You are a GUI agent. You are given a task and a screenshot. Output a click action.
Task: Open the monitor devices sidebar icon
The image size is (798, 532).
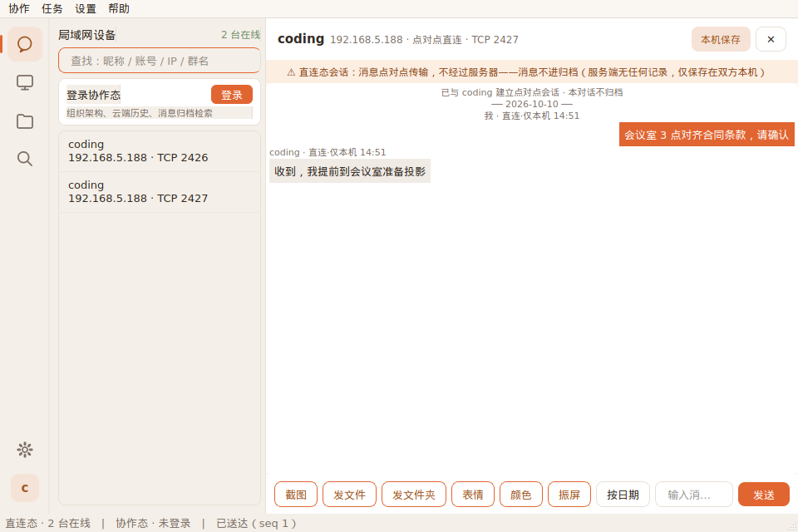pos(24,82)
